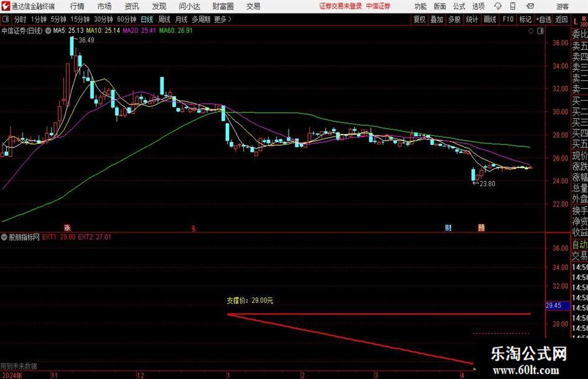The image size is (588, 379).
Task: Click the 2024年 date axis label
Action: pos(12,375)
